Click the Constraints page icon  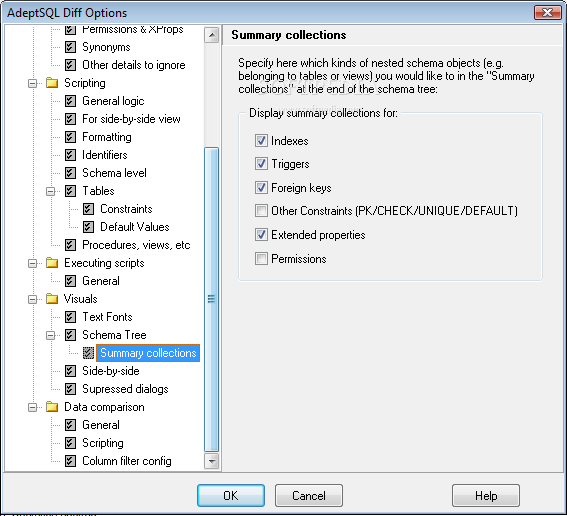88,209
